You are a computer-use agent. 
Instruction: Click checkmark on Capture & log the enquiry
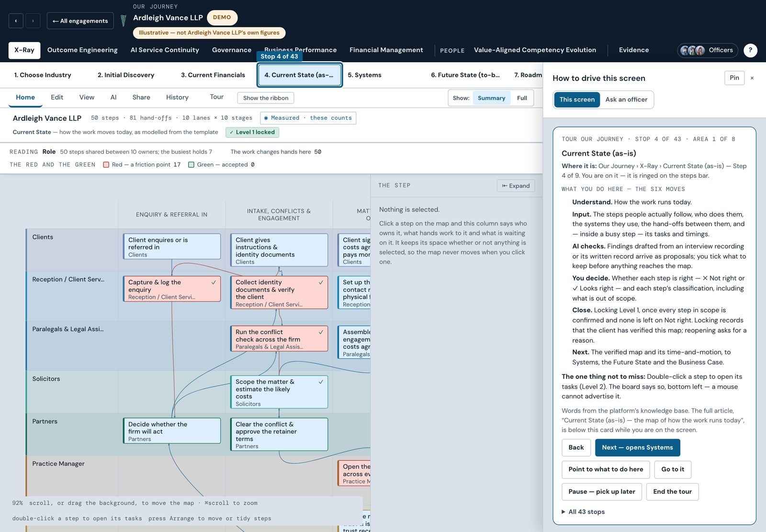[x=214, y=283]
